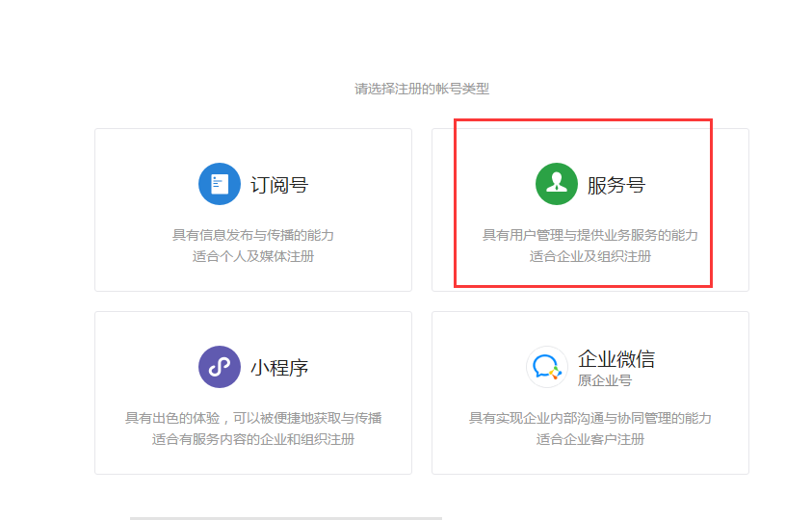The width and height of the screenshot is (812, 520).
Task: Select the 企业微信 title text
Action: point(616,358)
